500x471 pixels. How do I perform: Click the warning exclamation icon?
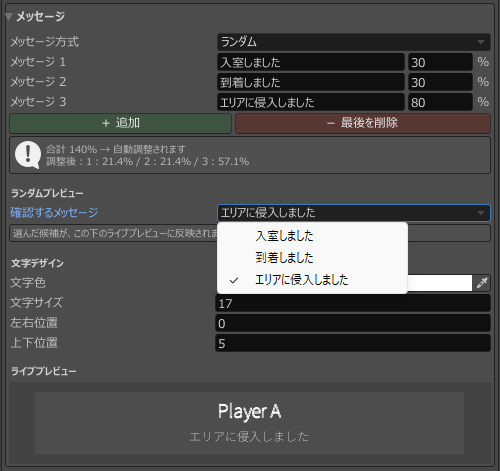tap(28, 155)
